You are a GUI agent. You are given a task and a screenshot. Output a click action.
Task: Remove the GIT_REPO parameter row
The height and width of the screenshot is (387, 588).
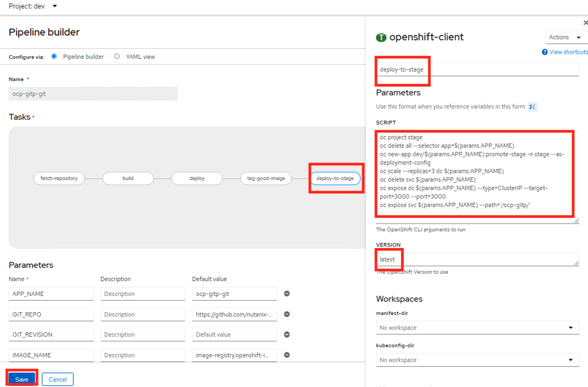[x=287, y=314]
